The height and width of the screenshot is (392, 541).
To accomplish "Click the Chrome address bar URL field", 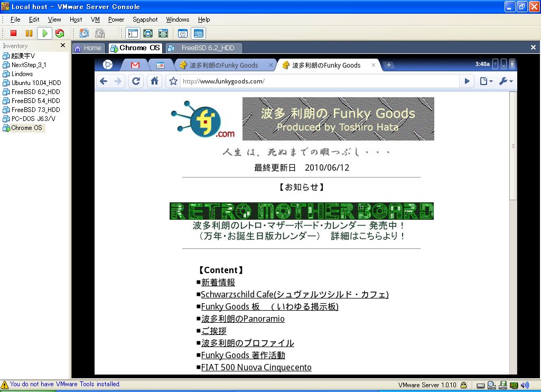I will [x=319, y=81].
